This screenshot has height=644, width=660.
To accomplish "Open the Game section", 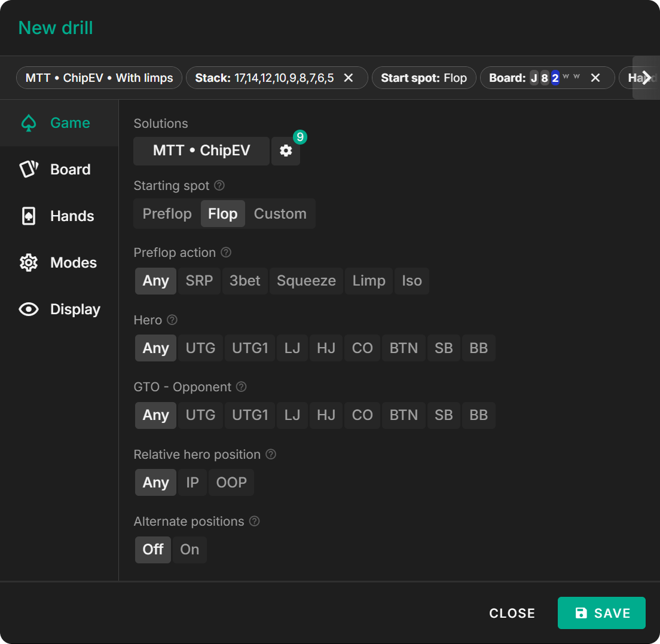I will pyautogui.click(x=59, y=123).
